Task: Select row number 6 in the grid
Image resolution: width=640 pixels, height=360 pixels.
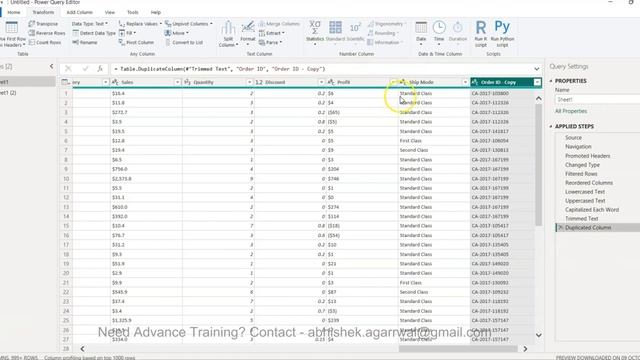Action: tap(66, 141)
